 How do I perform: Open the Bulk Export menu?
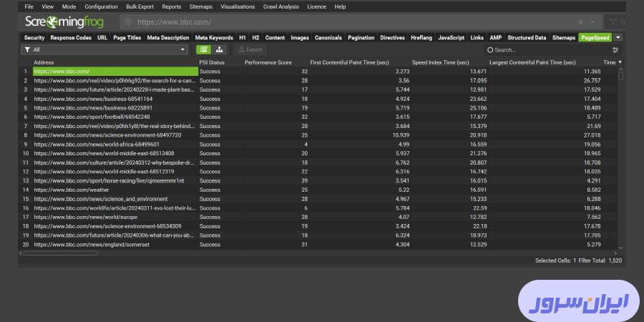point(140,6)
